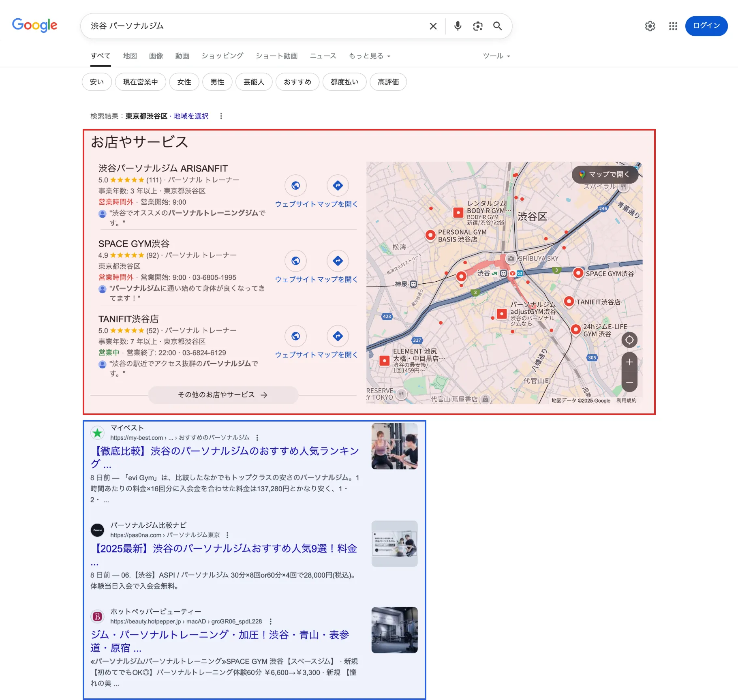This screenshot has width=738, height=700.
Task: Switch to the ショッピング tab
Action: 222,56
